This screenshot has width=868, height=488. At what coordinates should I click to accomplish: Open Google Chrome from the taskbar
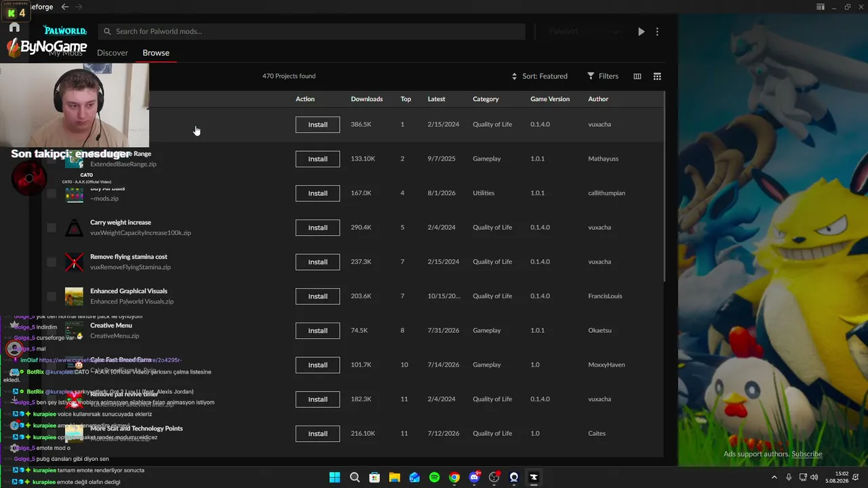click(454, 477)
